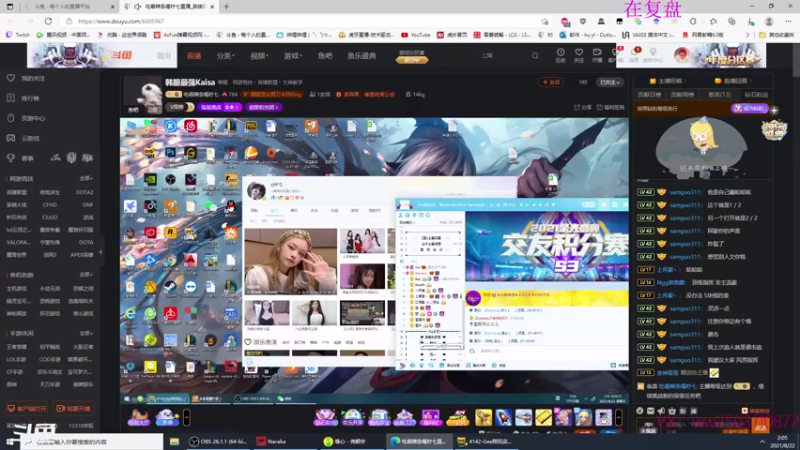Image resolution: width=800 pixels, height=450 pixels.
Task: Open the YouTube bookmark
Action: (x=416, y=35)
